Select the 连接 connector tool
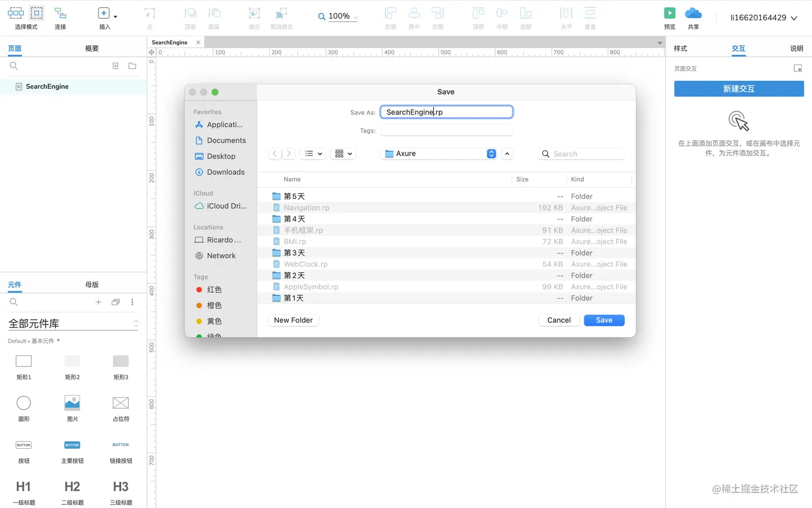Image resolution: width=812 pixels, height=508 pixels. click(60, 17)
